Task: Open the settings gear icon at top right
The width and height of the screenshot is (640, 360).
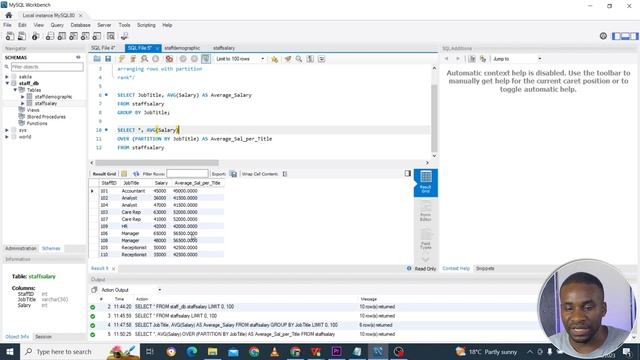Action: [603, 36]
